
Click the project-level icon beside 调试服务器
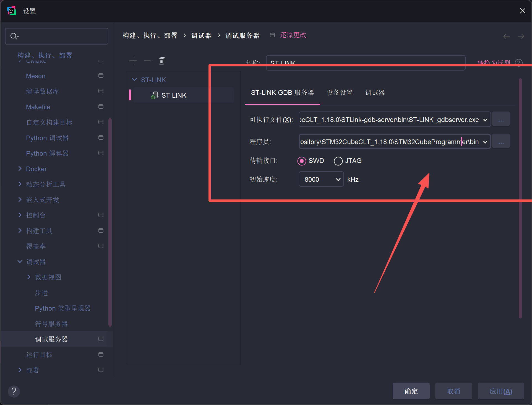pos(101,339)
